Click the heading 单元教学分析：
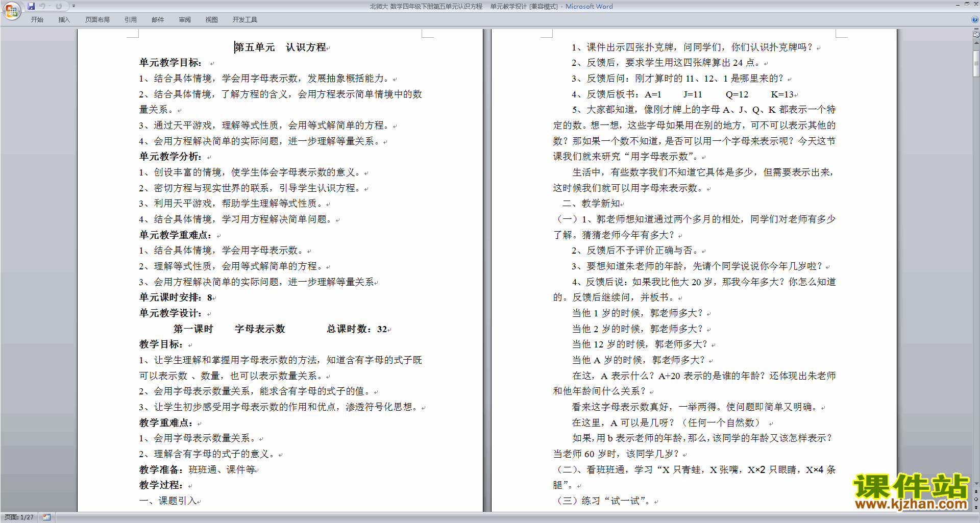The height and width of the screenshot is (523, 980). [170, 157]
